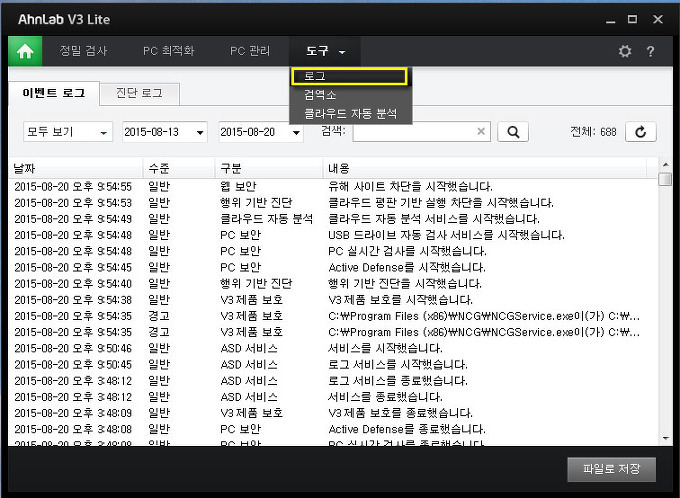680x498 pixels.
Task: Sort by the 구분 column header
Action: coord(269,168)
